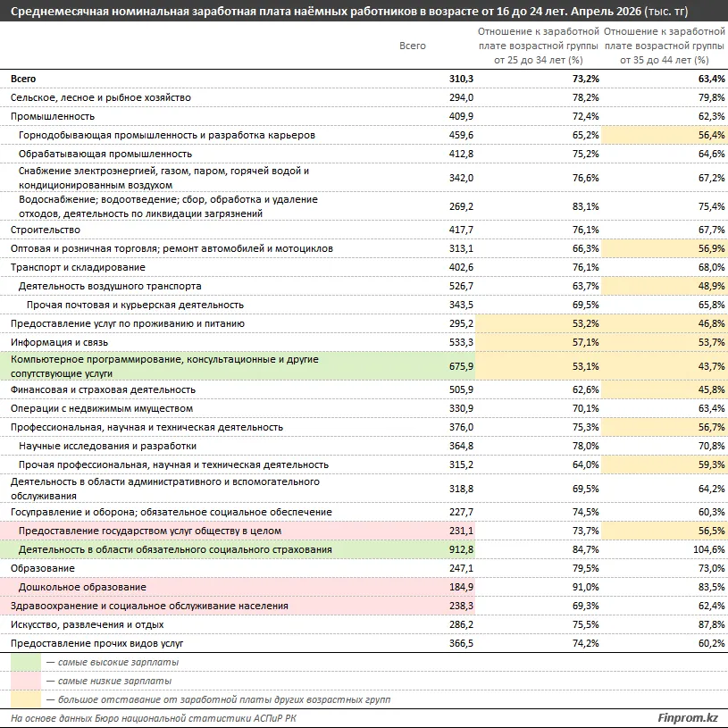The height and width of the screenshot is (728, 728).
Task: Select the value 318,8 for administrative services
Action: click(461, 489)
